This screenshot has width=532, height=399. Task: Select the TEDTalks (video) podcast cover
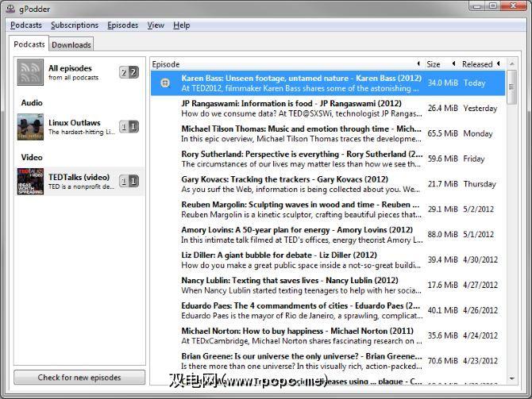click(30, 182)
